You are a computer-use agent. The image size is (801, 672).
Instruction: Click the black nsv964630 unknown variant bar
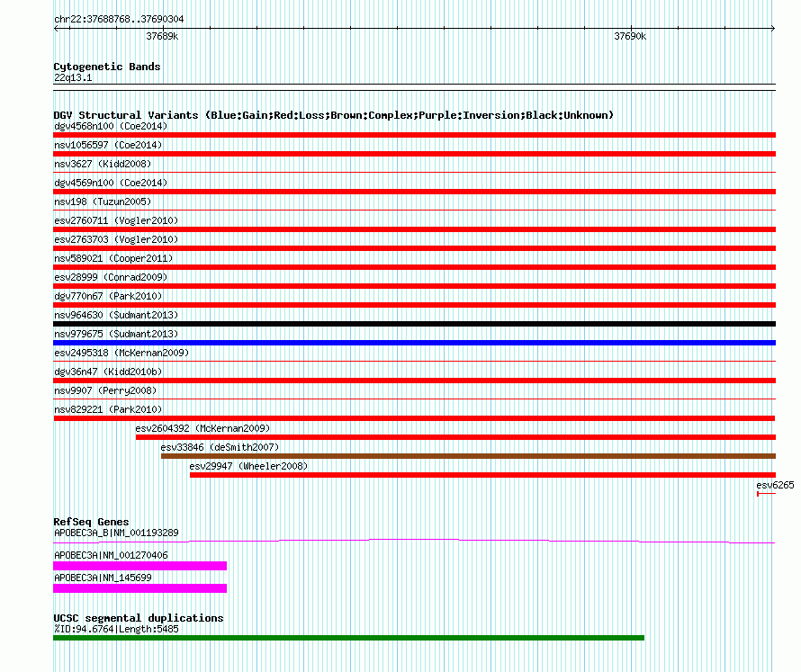pos(414,324)
